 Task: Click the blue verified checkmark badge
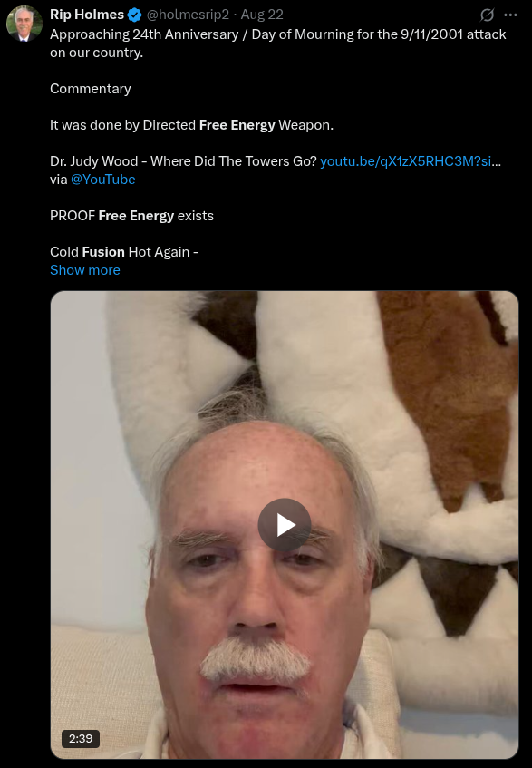tap(135, 15)
